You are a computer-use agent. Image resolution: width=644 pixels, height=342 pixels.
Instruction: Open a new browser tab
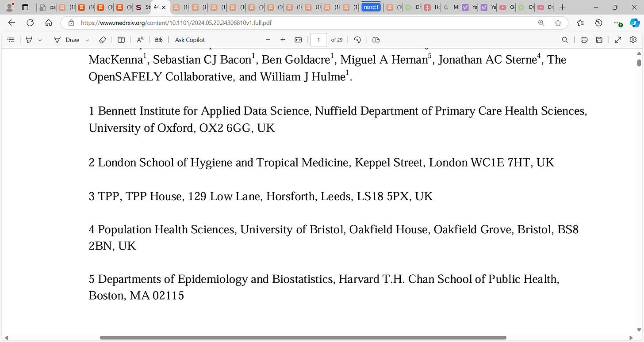562,8
